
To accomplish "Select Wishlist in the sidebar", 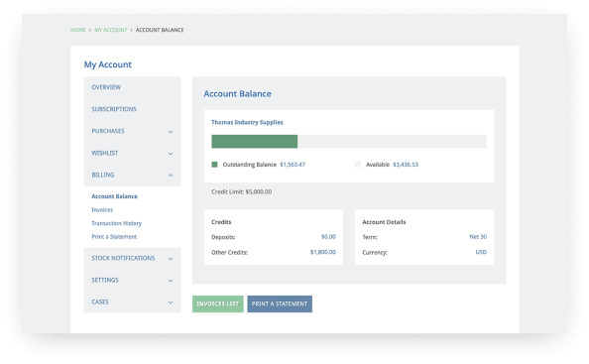I will click(105, 154).
